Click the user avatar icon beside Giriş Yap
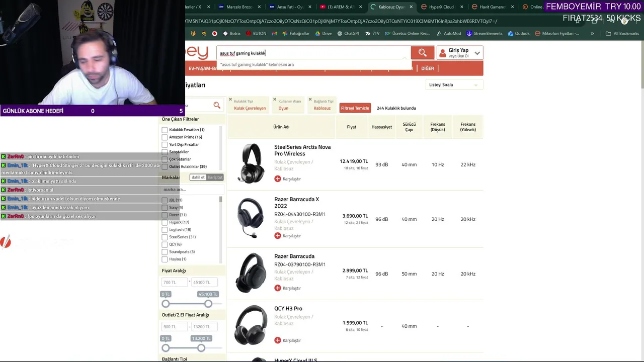Screen dimensions: 644x362 point(443,53)
